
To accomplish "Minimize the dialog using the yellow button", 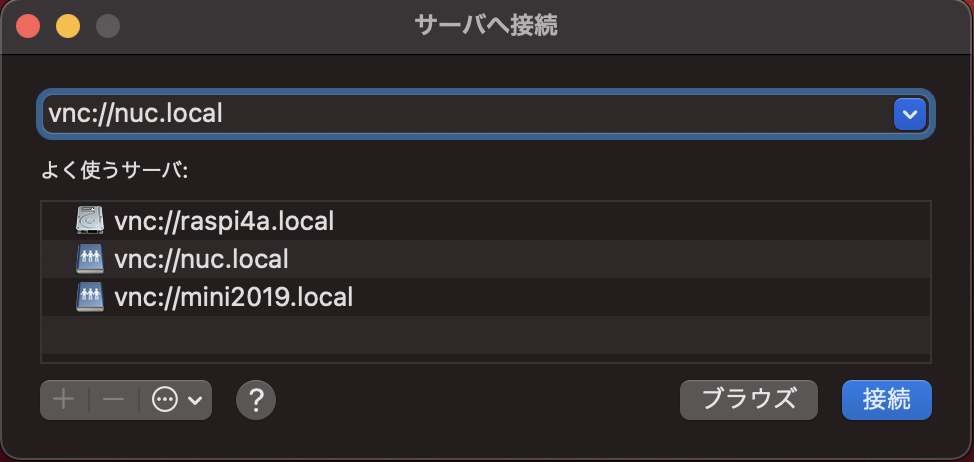I will tap(68, 27).
